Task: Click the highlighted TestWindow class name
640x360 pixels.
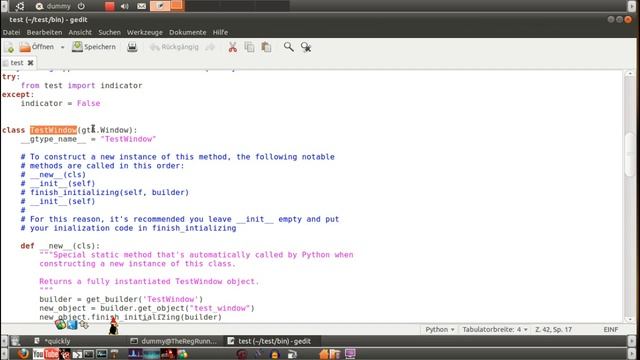Action: [x=53, y=130]
